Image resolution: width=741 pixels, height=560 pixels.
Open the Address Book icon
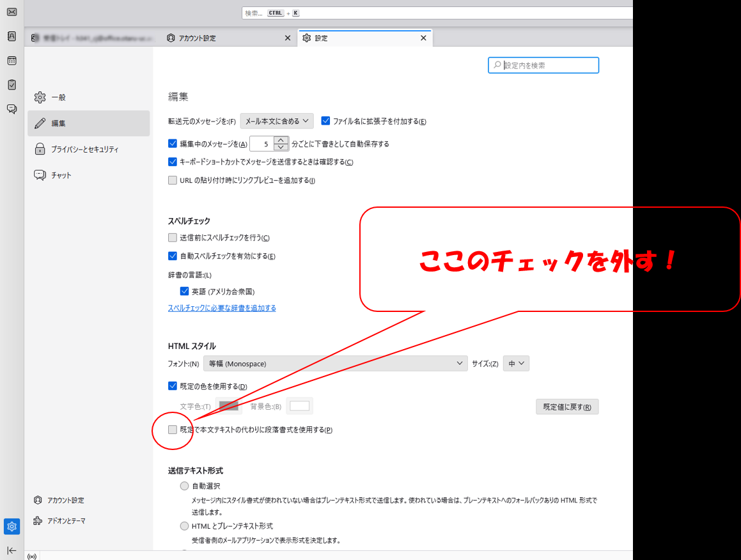pos(12,36)
